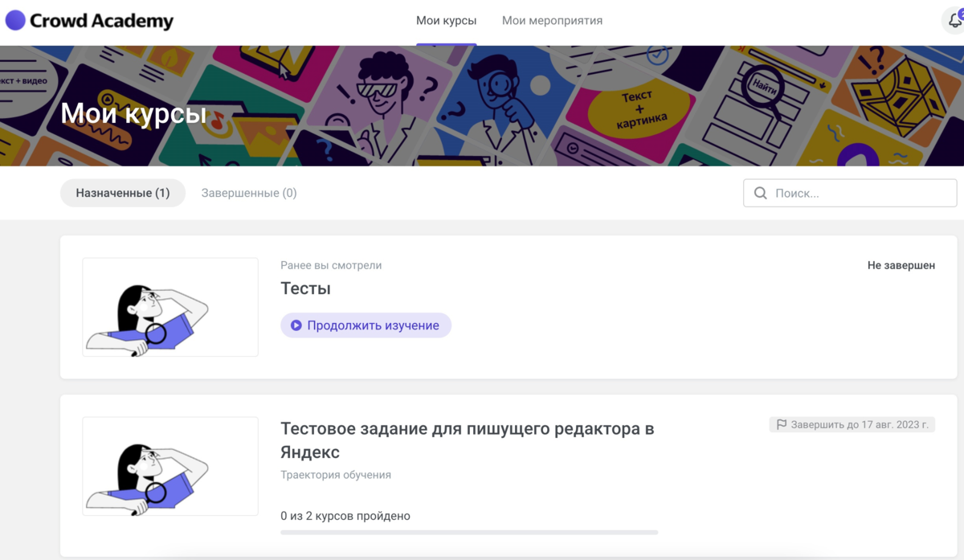Click the 0 из 2 курсов progress bar
The image size is (964, 560).
[468, 532]
